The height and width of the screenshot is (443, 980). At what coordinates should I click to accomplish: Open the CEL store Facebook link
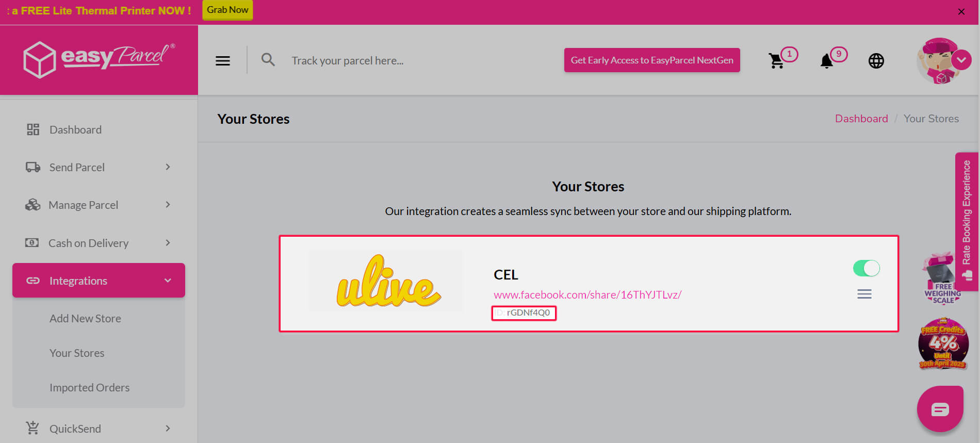(x=587, y=294)
